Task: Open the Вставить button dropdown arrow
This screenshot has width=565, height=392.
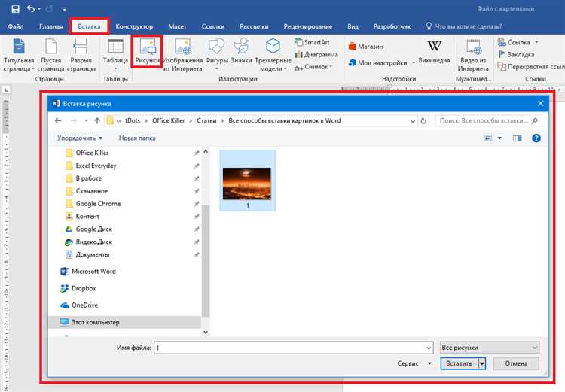Action: (x=482, y=363)
